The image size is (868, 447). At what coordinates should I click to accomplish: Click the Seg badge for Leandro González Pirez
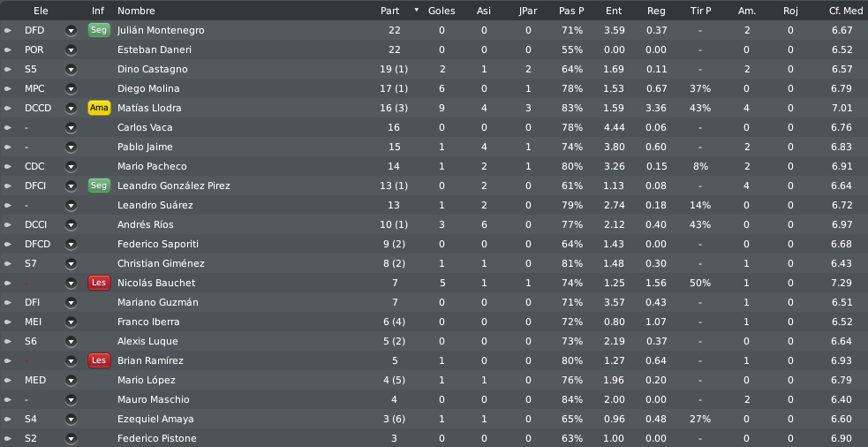click(99, 186)
